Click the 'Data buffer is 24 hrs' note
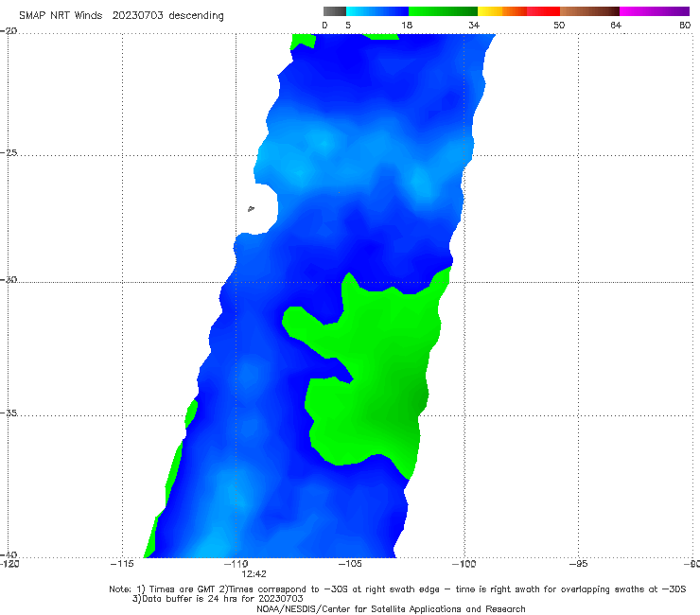Screen dimensions: 700x615 click(x=218, y=599)
